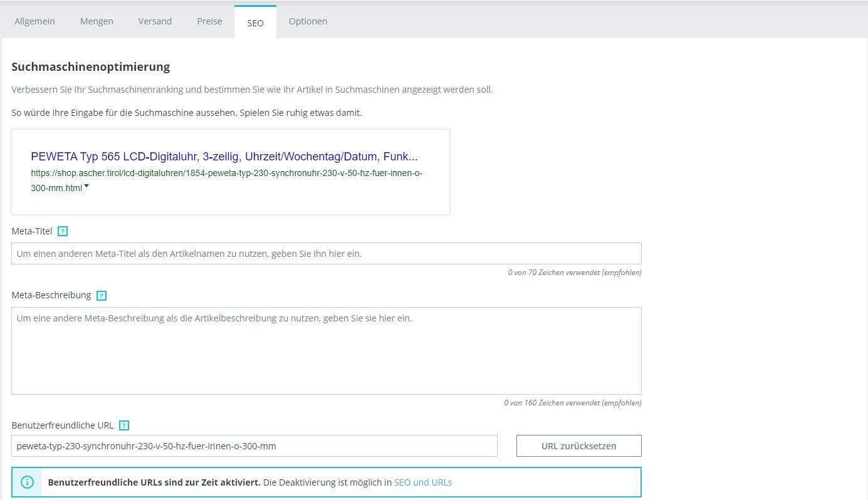Click the Benutzerfreundliche URL label text
Image resolution: width=868 pixels, height=500 pixels.
pyautogui.click(x=63, y=425)
